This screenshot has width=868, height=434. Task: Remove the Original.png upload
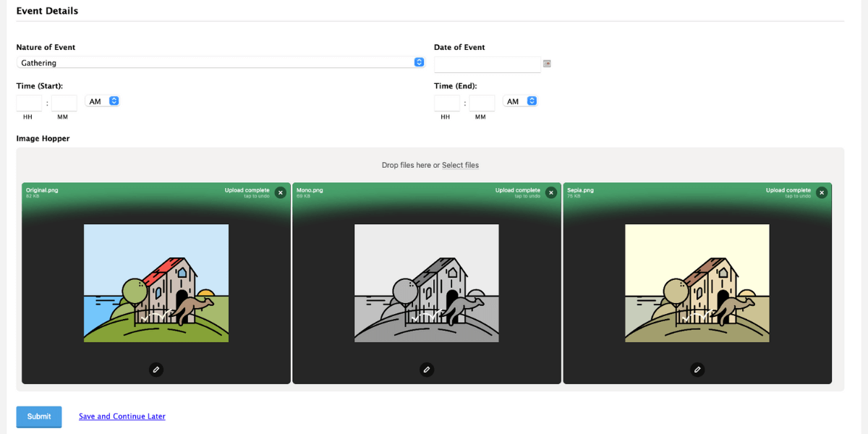281,192
